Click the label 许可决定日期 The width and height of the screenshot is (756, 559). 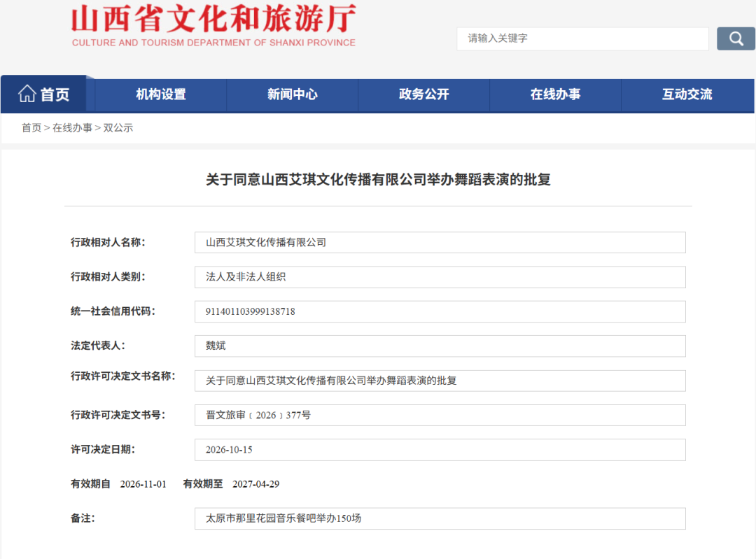(x=103, y=449)
